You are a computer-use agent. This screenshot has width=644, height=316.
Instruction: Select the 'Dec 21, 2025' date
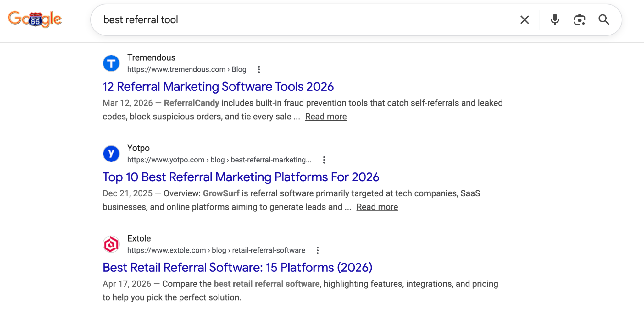(128, 193)
